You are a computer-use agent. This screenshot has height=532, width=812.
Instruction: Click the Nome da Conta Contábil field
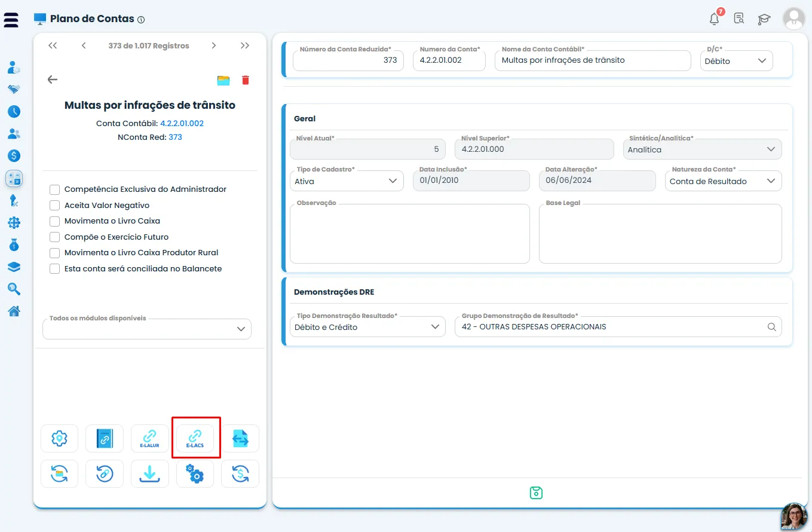[593, 60]
